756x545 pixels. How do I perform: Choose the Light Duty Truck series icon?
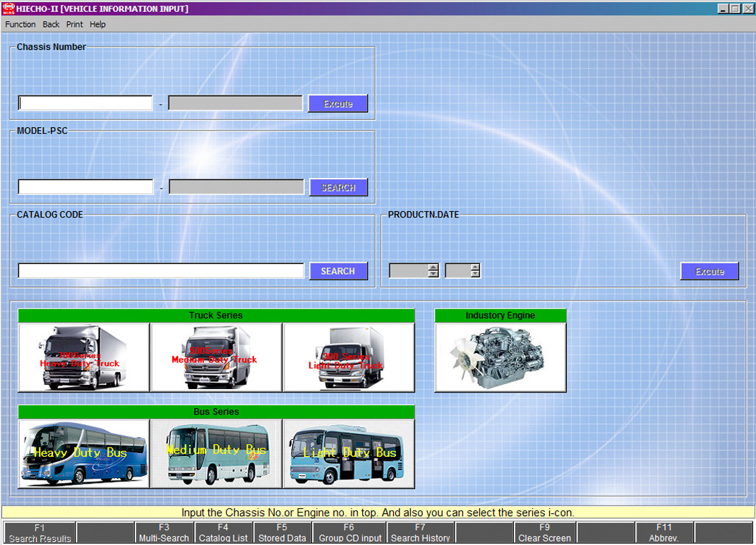coord(349,357)
